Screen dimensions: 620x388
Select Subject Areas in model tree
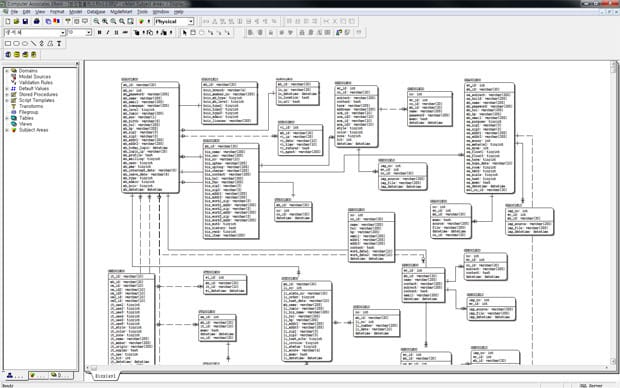[x=33, y=130]
